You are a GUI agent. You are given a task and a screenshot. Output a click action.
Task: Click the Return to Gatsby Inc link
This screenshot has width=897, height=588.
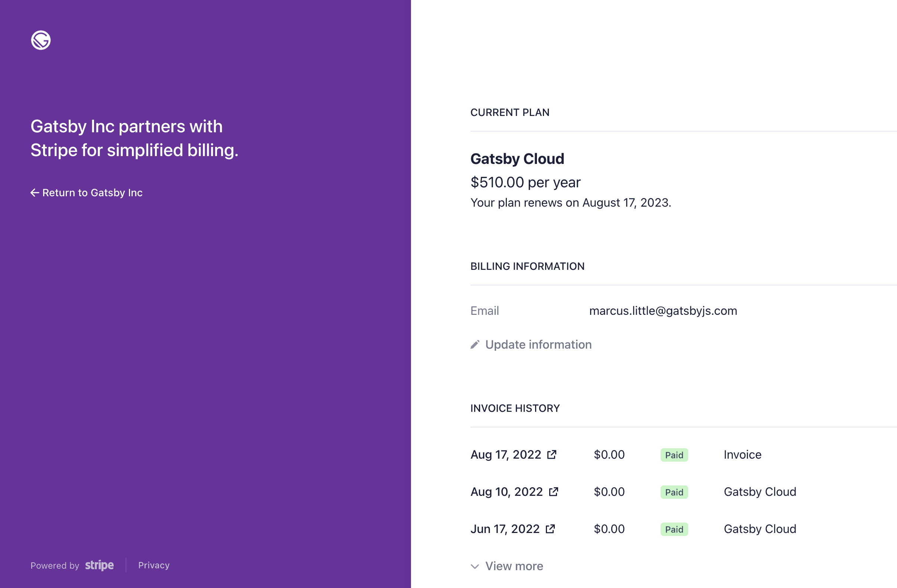click(87, 193)
